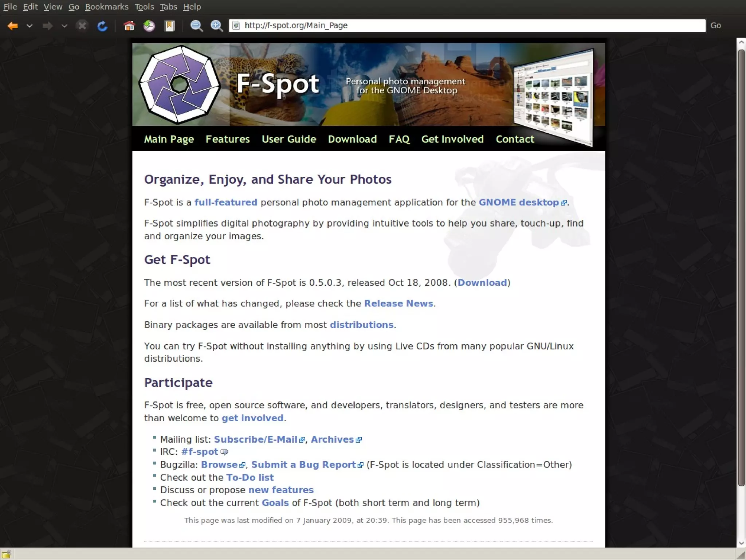Click the F-Spot aperture logo
Viewport: 746px width, 560px height.
(180, 85)
